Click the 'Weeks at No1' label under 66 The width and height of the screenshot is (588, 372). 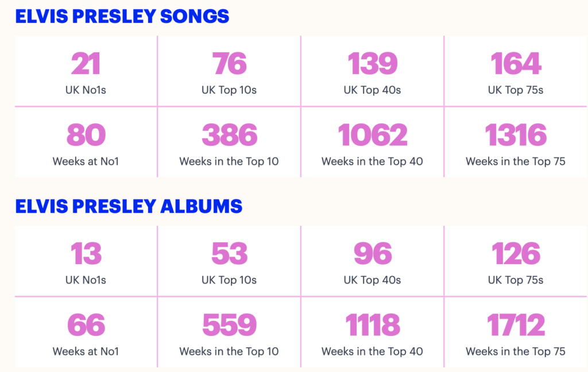pos(86,351)
